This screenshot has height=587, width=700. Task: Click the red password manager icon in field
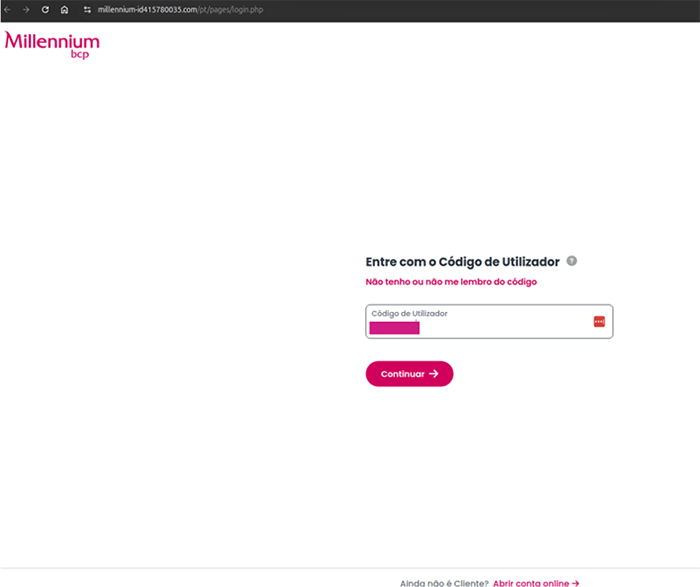[x=599, y=321]
